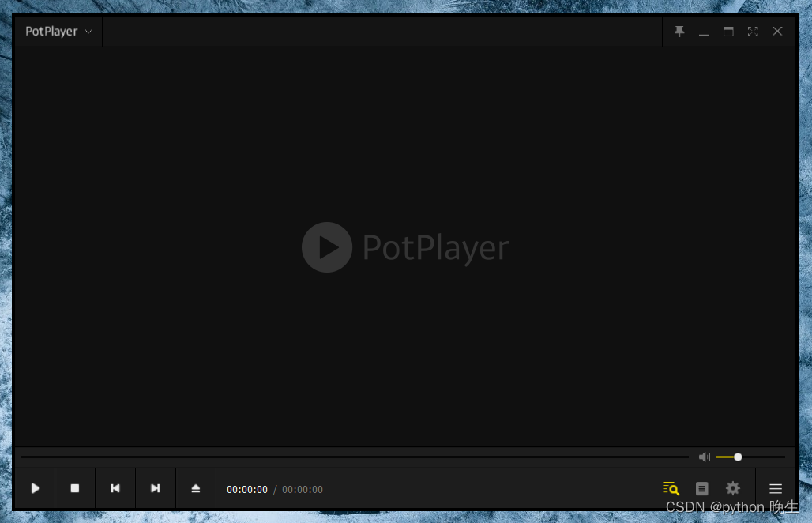Close the PotPlayer window
The height and width of the screenshot is (523, 812).
[x=776, y=32]
